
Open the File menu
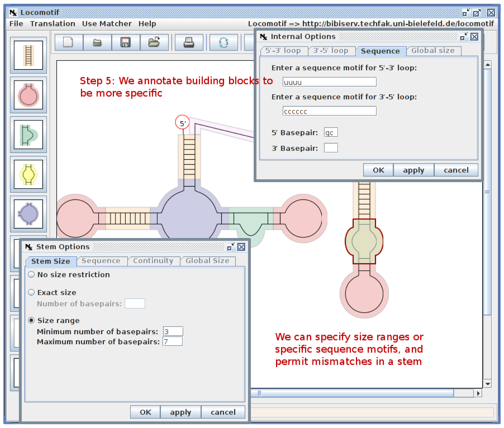[16, 24]
